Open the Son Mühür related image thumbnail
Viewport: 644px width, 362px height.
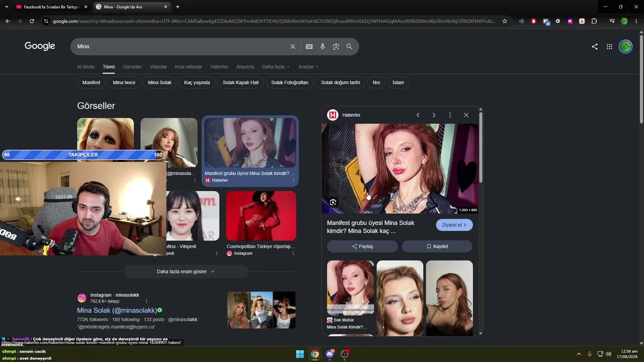(350, 288)
